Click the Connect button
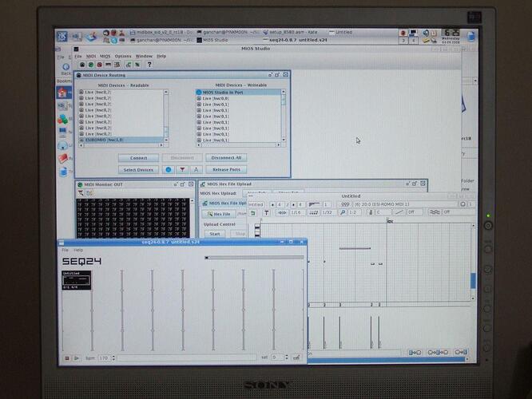Image resolution: width=532 pixels, height=399 pixels. [138, 158]
